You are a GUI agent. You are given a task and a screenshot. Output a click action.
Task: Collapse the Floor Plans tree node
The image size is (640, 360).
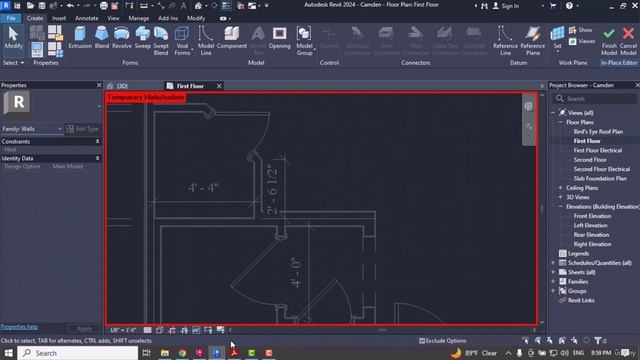click(x=560, y=122)
